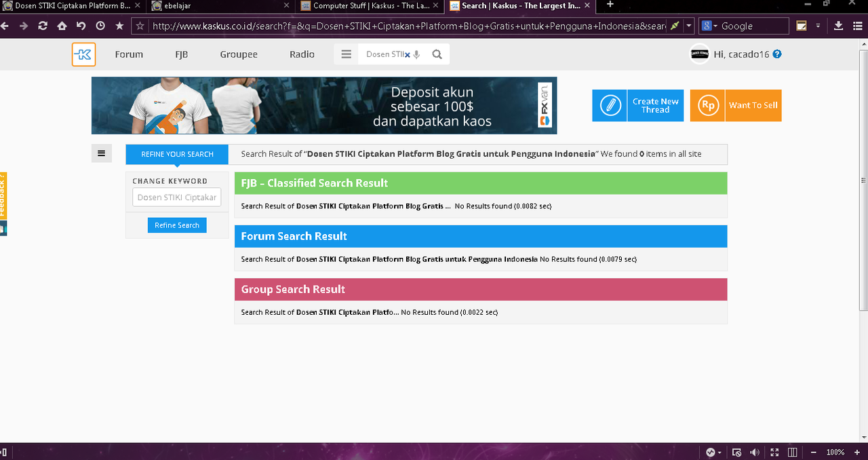868x460 pixels.
Task: Reset zoom via 100% label
Action: [x=835, y=452]
